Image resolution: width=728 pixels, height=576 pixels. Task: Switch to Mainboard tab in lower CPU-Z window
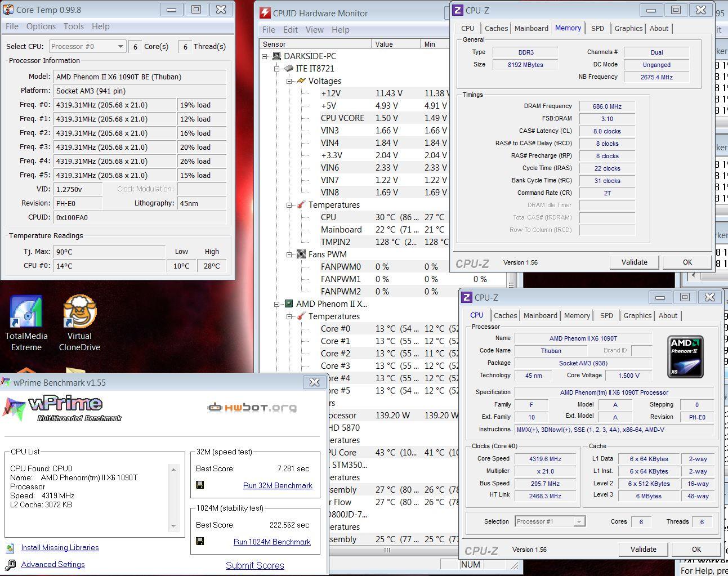click(x=541, y=315)
